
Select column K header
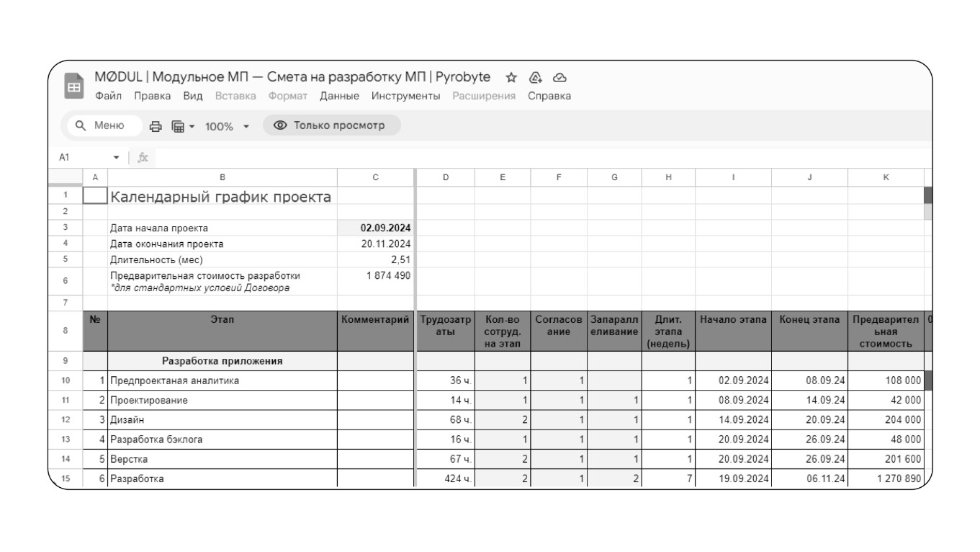886,177
